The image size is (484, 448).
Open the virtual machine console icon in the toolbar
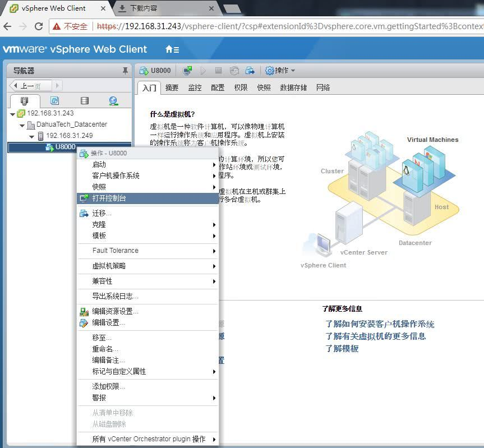point(187,70)
